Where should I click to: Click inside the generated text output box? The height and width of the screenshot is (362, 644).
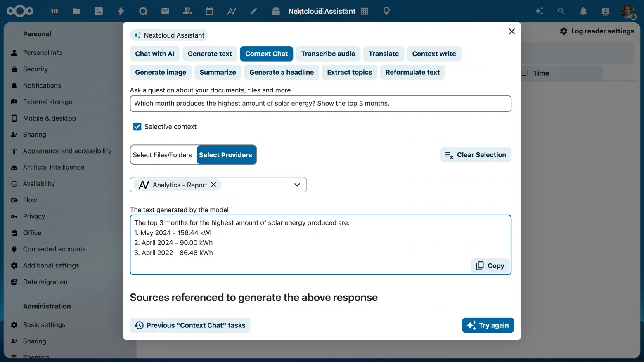[321, 245]
